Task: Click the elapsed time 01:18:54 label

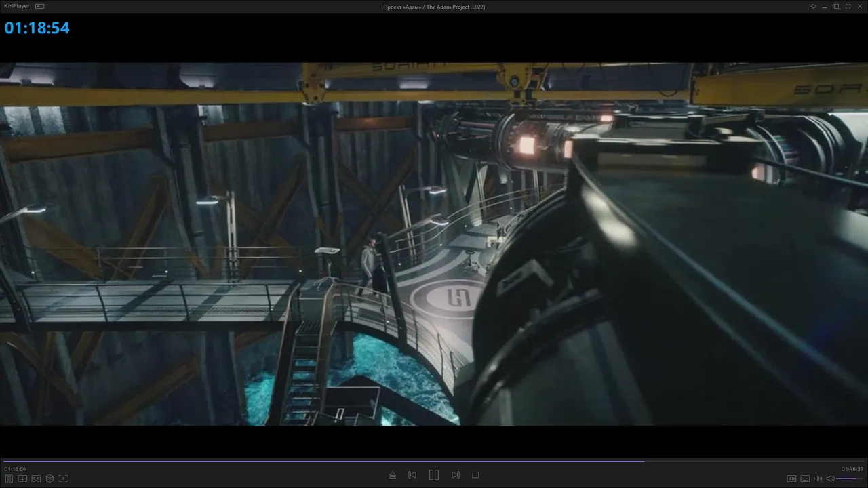Action: [x=15, y=469]
